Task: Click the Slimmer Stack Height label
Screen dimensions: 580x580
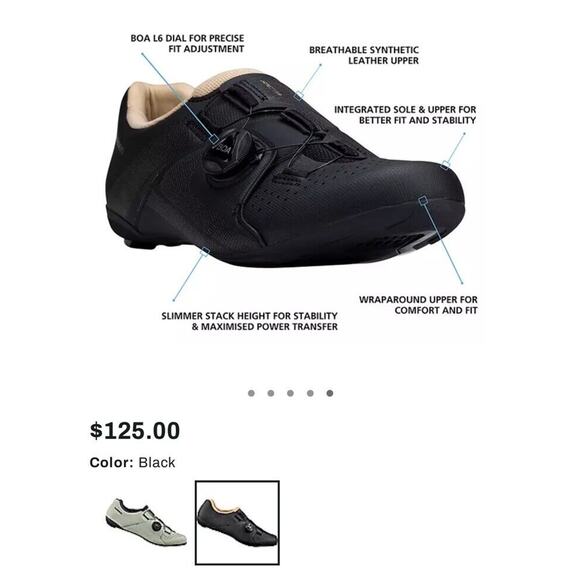Action: point(250,321)
